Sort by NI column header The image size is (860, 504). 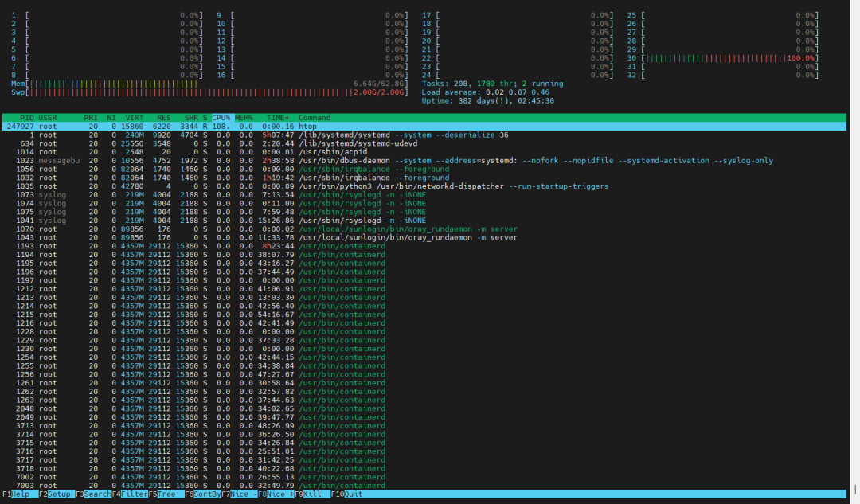pos(111,118)
